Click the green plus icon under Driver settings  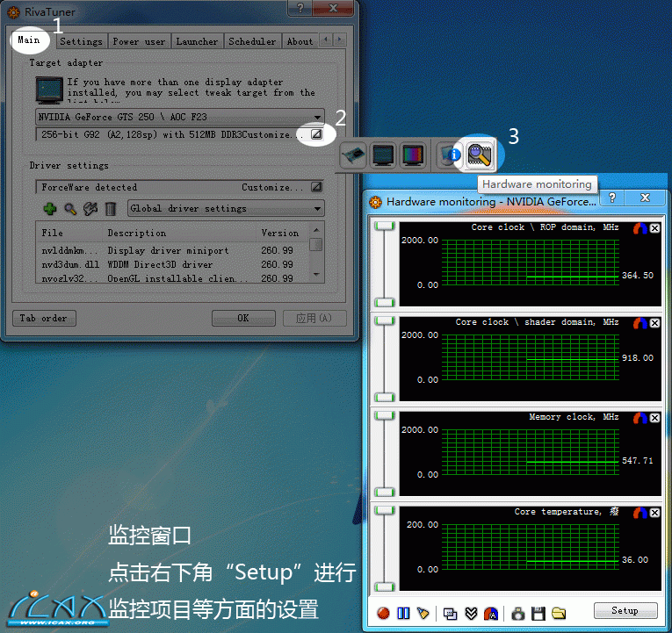coord(50,209)
